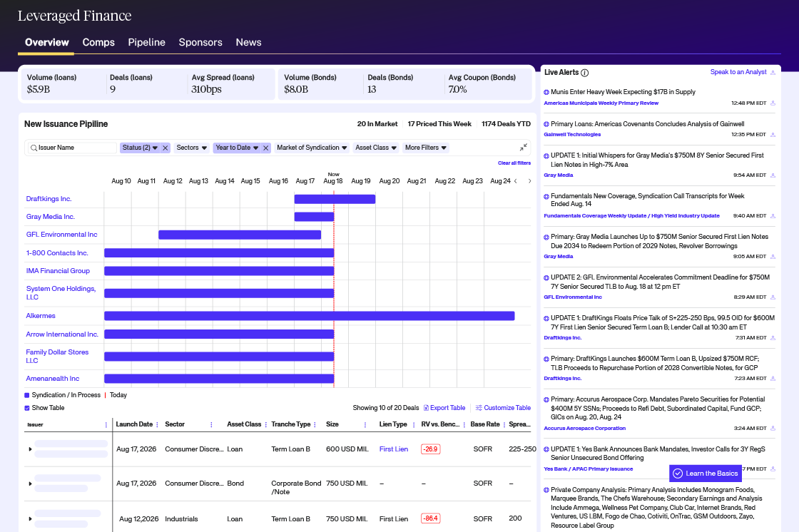Click Speak to an Analyst link
Screen dimensions: 799x532
(x=738, y=72)
